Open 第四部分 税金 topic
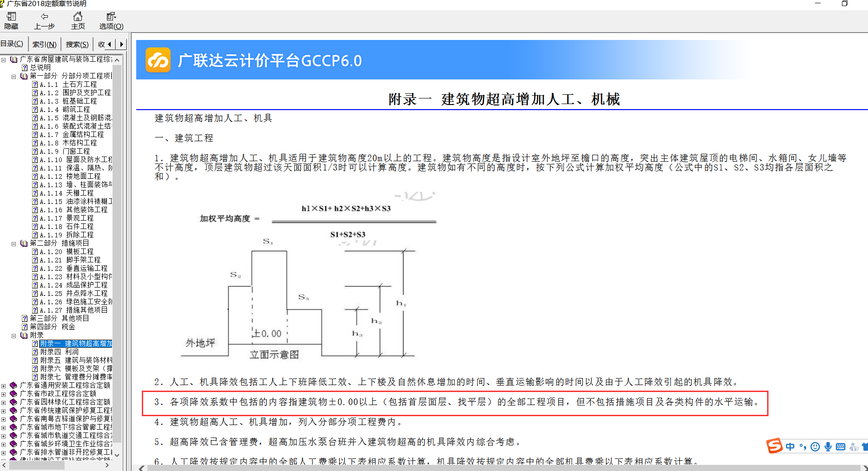The height and width of the screenshot is (471, 868). (53, 327)
